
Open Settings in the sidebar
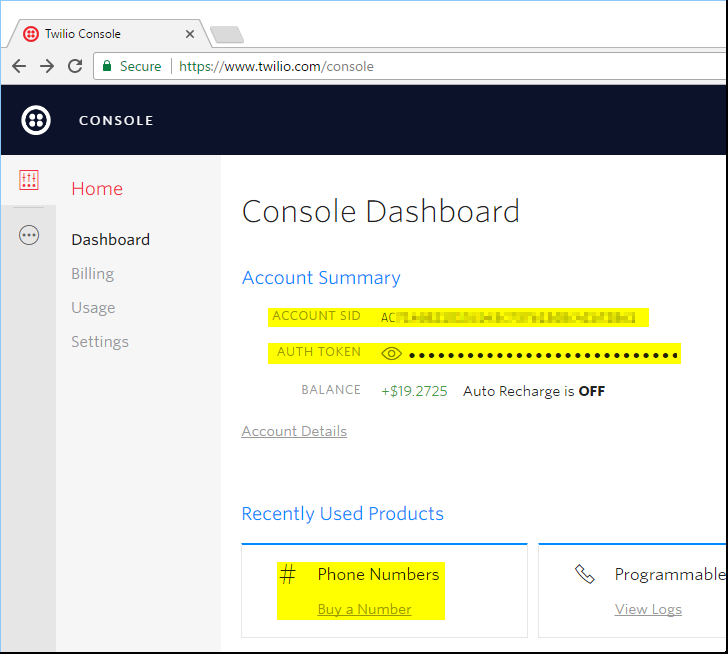[x=100, y=342]
